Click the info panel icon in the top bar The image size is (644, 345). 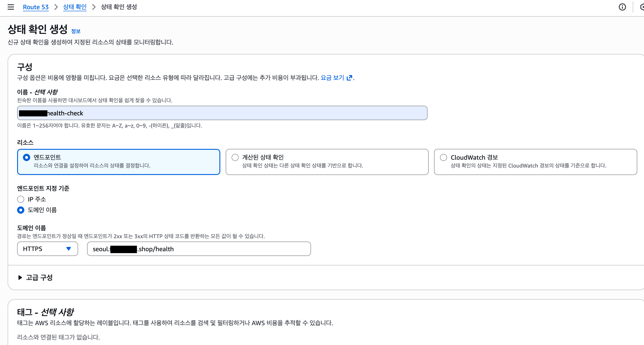tap(622, 7)
